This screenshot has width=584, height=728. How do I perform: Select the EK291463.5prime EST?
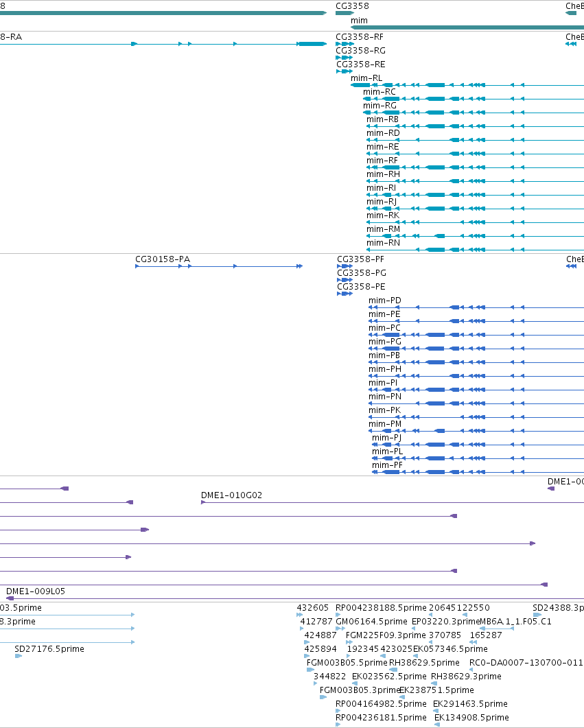pyautogui.click(x=470, y=704)
